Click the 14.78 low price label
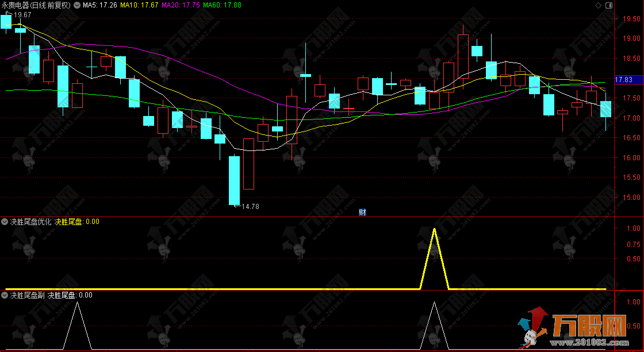This screenshot has height=352, width=644. click(x=250, y=206)
